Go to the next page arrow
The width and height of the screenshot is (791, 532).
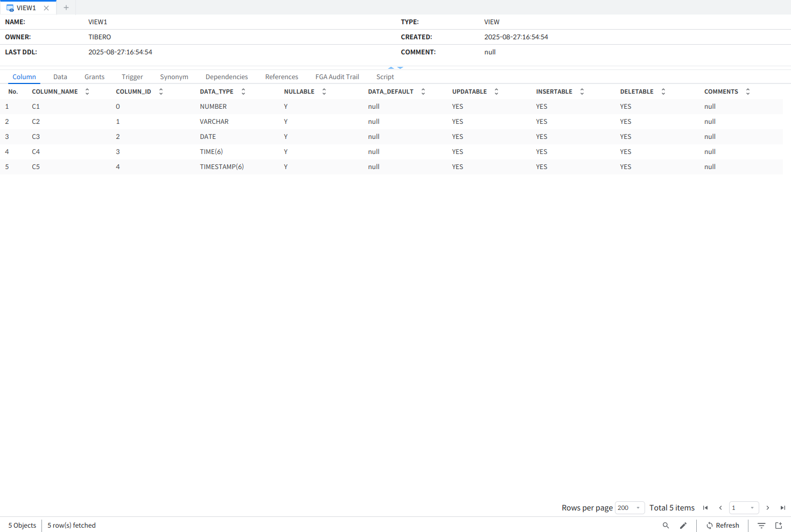coord(768,508)
